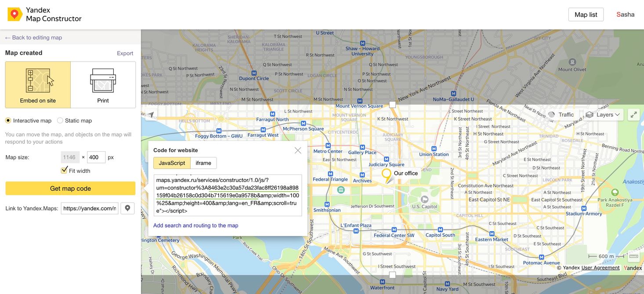Click the NoMa-Gallaudet U metro icon
Image resolution: width=644 pixels, height=294 pixels.
(453, 94)
